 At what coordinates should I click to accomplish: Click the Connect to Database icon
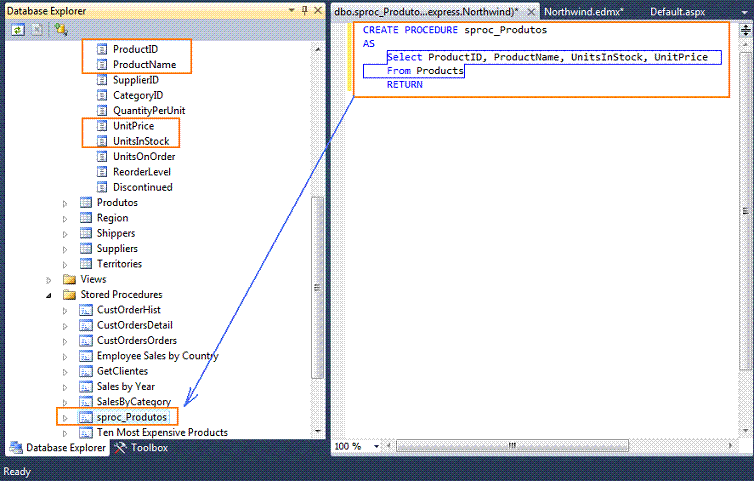61,30
